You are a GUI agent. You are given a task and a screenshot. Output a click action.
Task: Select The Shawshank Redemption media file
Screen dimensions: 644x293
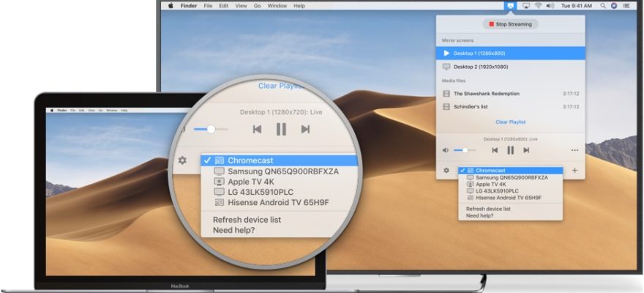[x=510, y=94]
